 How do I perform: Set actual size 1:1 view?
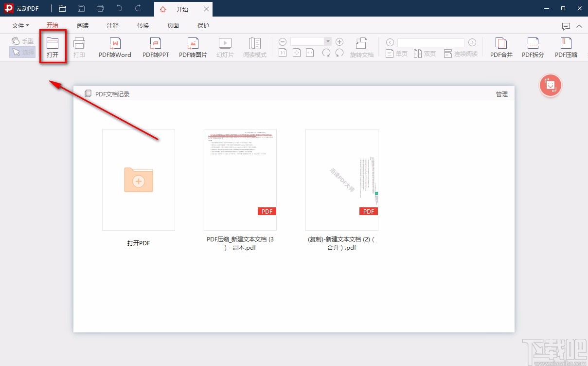(x=283, y=53)
